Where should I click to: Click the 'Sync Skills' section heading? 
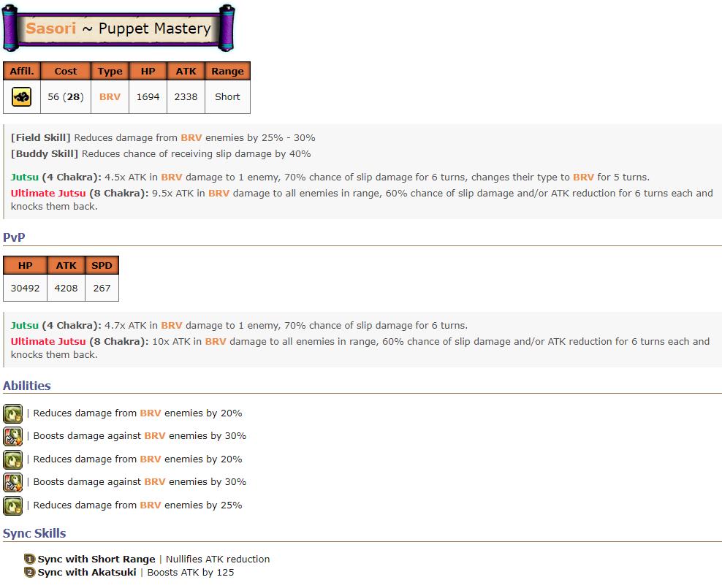pos(34,533)
